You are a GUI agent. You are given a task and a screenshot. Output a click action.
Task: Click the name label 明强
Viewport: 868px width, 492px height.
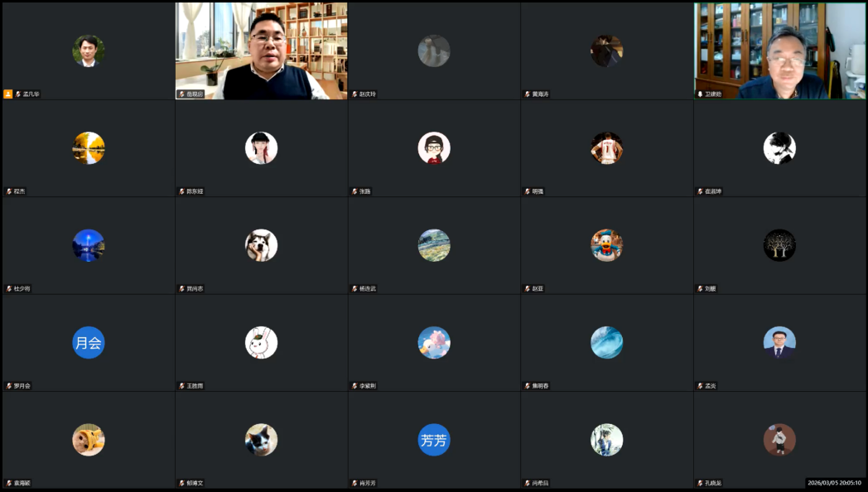click(x=538, y=191)
